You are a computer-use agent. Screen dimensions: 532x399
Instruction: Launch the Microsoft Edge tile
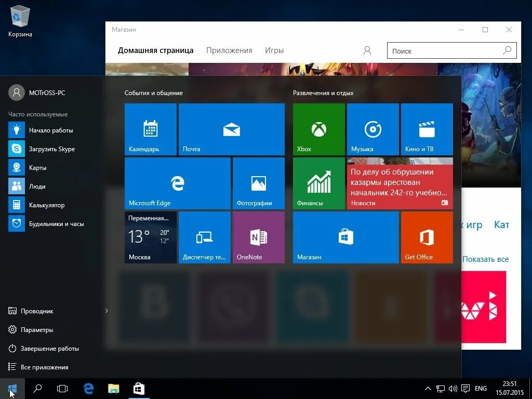pos(178,183)
